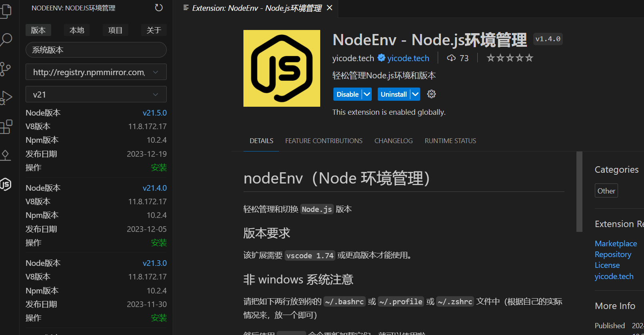Click the ~/.profile code snippet
This screenshot has height=335, width=644.
pyautogui.click(x=401, y=301)
